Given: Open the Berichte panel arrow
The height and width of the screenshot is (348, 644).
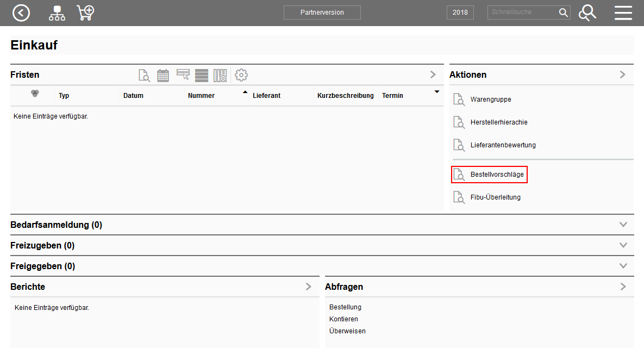Looking at the screenshot, I should [x=309, y=287].
